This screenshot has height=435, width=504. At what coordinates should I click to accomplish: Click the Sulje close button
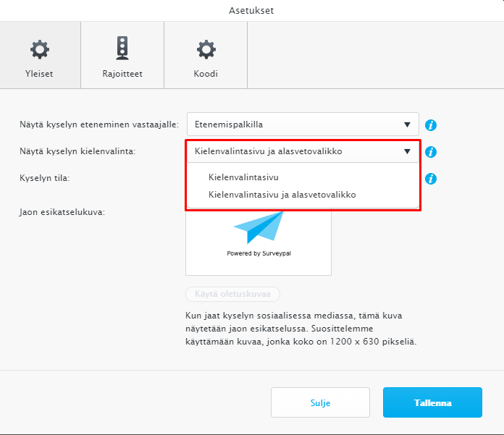pos(320,402)
